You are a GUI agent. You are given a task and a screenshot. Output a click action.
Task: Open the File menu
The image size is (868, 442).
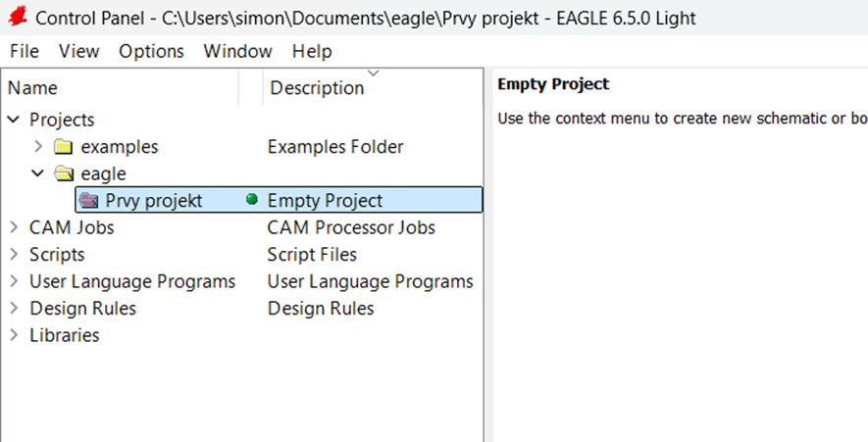[x=25, y=51]
